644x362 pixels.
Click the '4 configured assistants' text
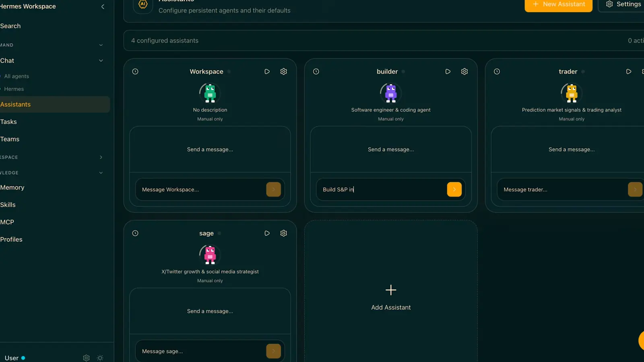[x=165, y=41]
